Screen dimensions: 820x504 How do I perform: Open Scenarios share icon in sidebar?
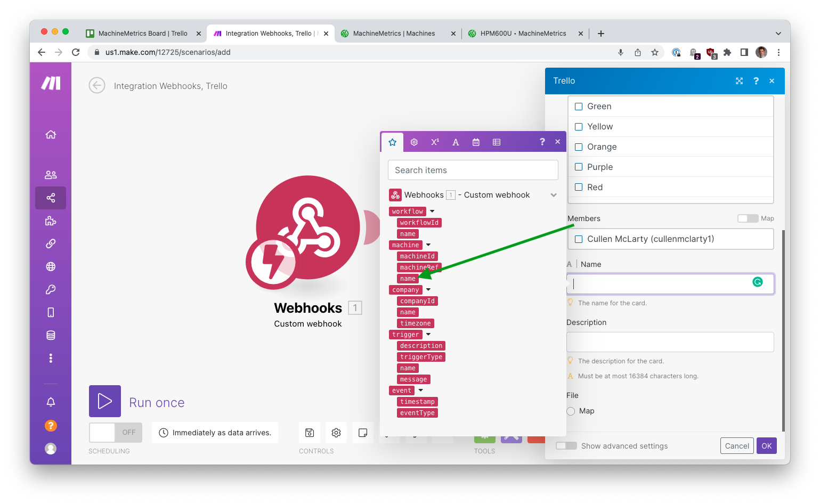coord(51,198)
